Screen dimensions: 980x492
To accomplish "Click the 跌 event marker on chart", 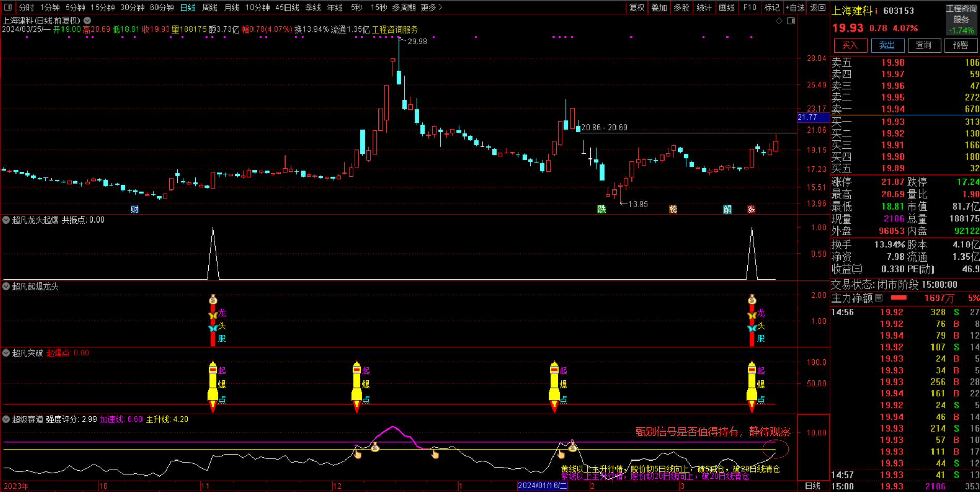I will click(x=602, y=209).
